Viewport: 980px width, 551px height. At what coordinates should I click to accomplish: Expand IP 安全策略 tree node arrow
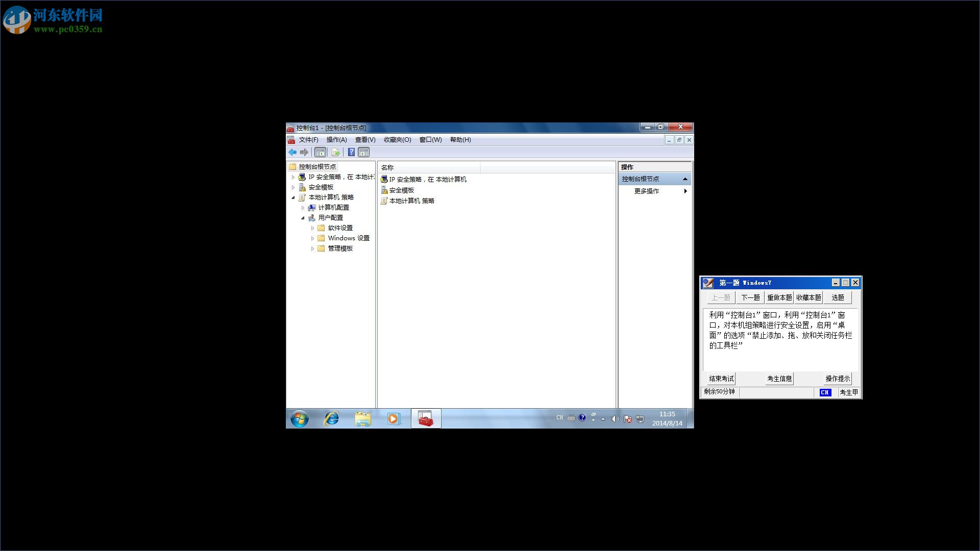(x=293, y=177)
